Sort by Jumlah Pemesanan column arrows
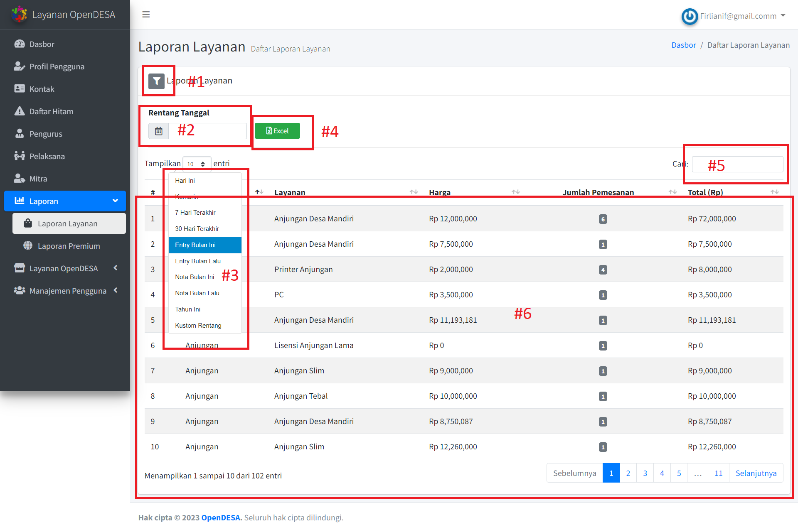 (673, 192)
